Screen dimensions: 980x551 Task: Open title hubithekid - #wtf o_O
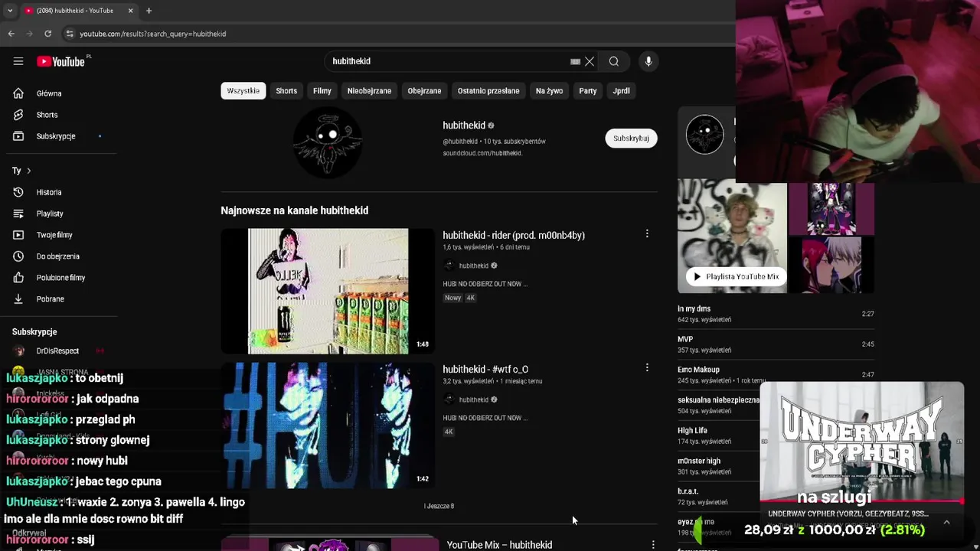pos(485,369)
